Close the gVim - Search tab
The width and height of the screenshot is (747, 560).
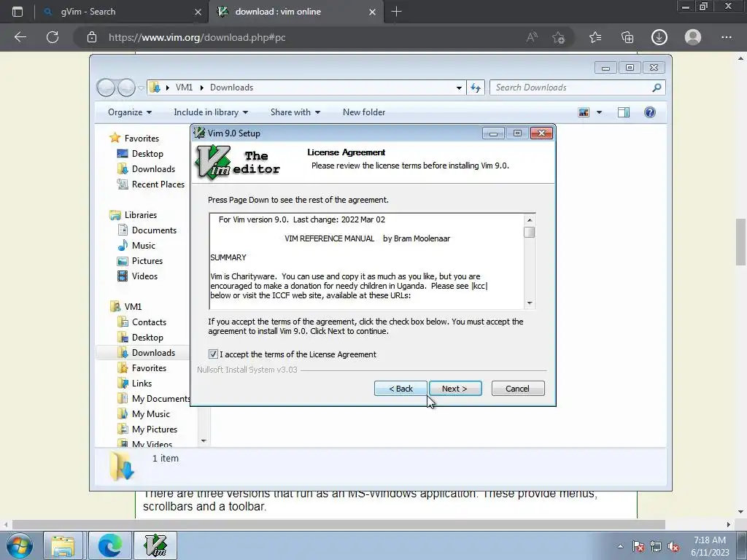198,12
